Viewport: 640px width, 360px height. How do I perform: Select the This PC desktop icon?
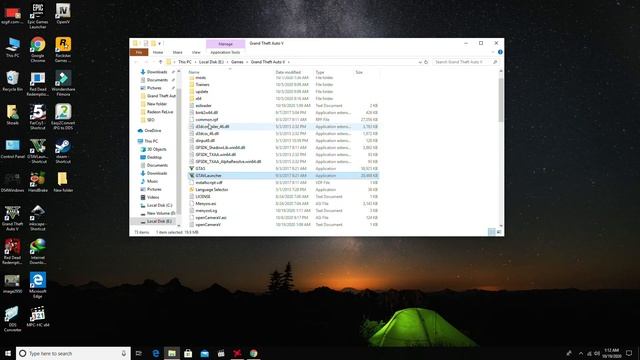(13, 47)
